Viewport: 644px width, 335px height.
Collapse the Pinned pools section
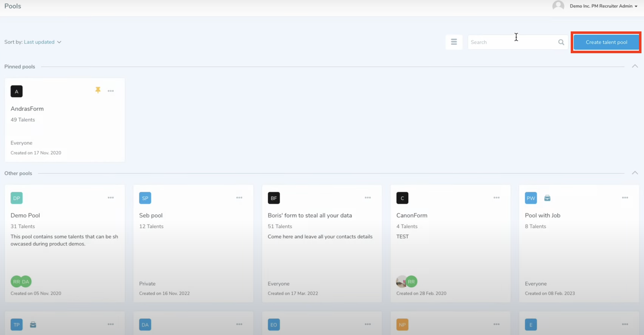[x=635, y=66]
